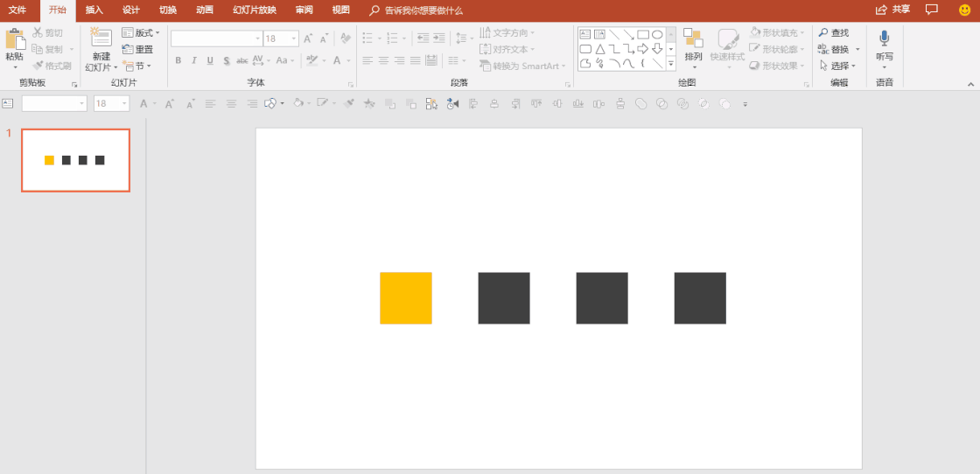
Task: Switch to the 插入 Insert tab
Action: click(x=94, y=10)
